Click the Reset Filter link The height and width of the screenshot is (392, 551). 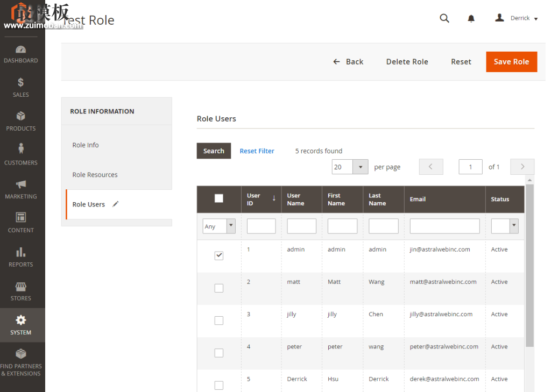257,151
